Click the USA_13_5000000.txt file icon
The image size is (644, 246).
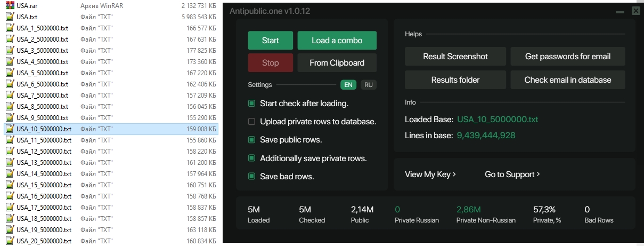tap(10, 162)
